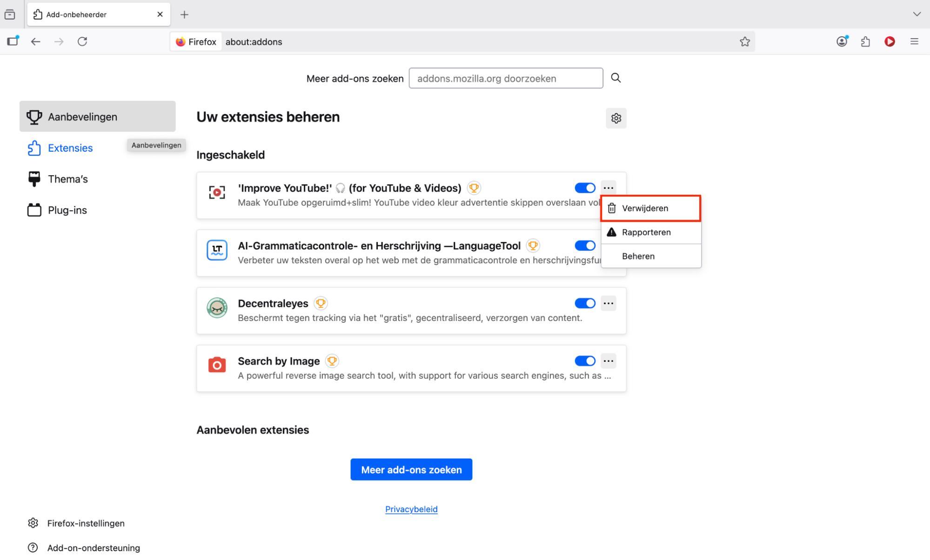930x560 pixels.
Task: Open Plug-ins from the sidebar icon
Action: click(x=34, y=210)
